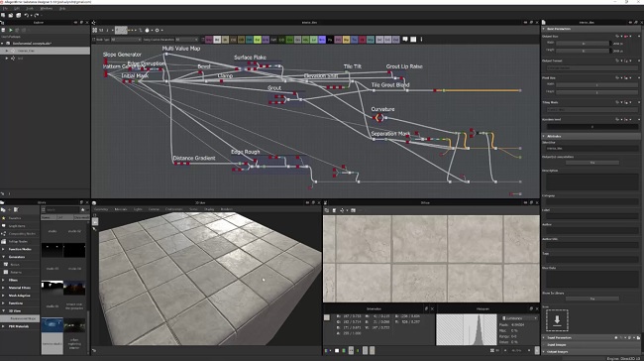Click the orange Curvature node in graph
The image size is (644, 361).
(x=378, y=118)
